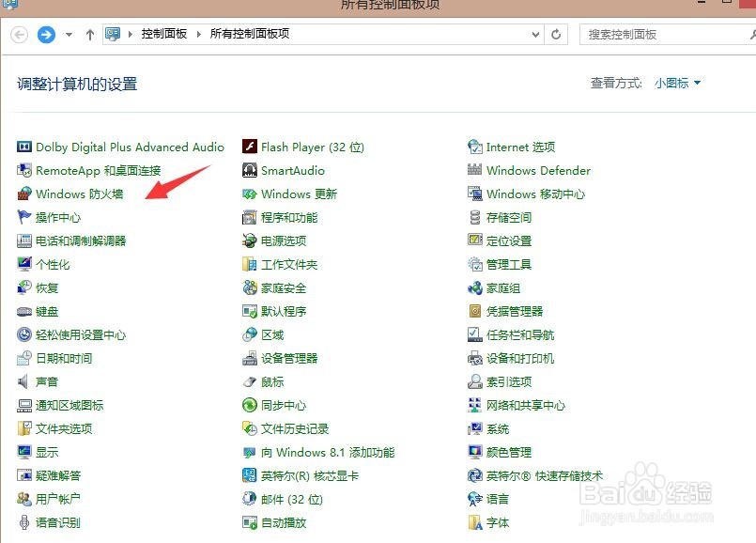Open the 用户帐户 link
The image size is (756, 543).
click(x=58, y=499)
